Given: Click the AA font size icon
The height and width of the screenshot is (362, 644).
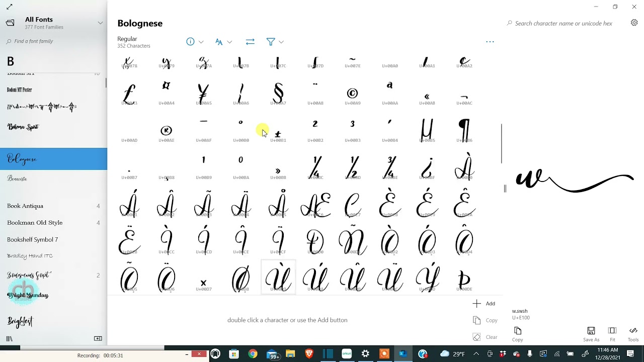Looking at the screenshot, I should (x=219, y=42).
